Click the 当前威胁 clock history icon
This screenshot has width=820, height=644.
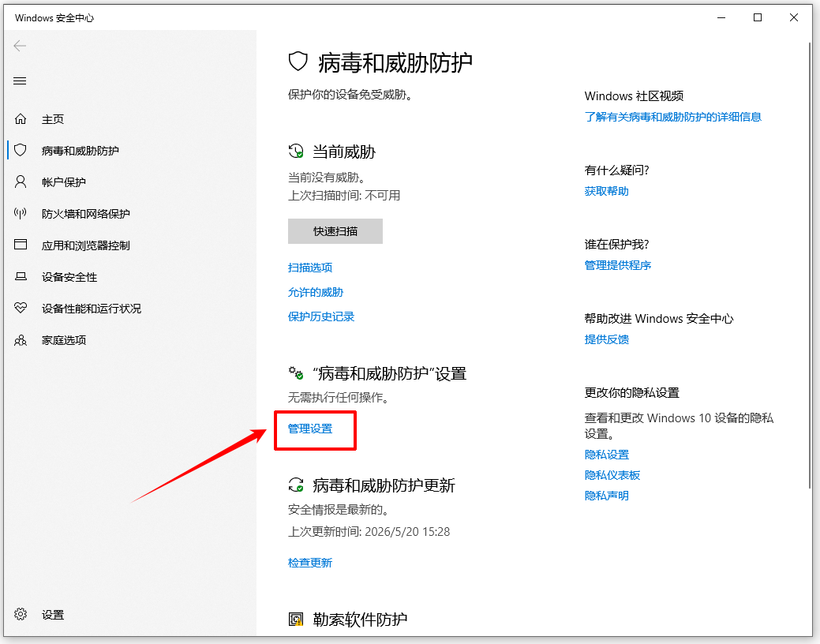pyautogui.click(x=296, y=152)
